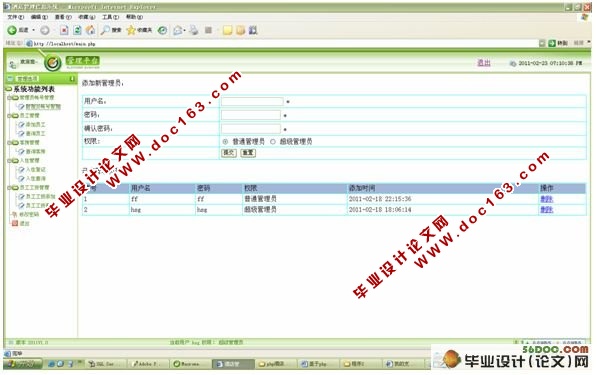Click the 确认密码 input field
The height and width of the screenshot is (375, 597).
click(251, 129)
